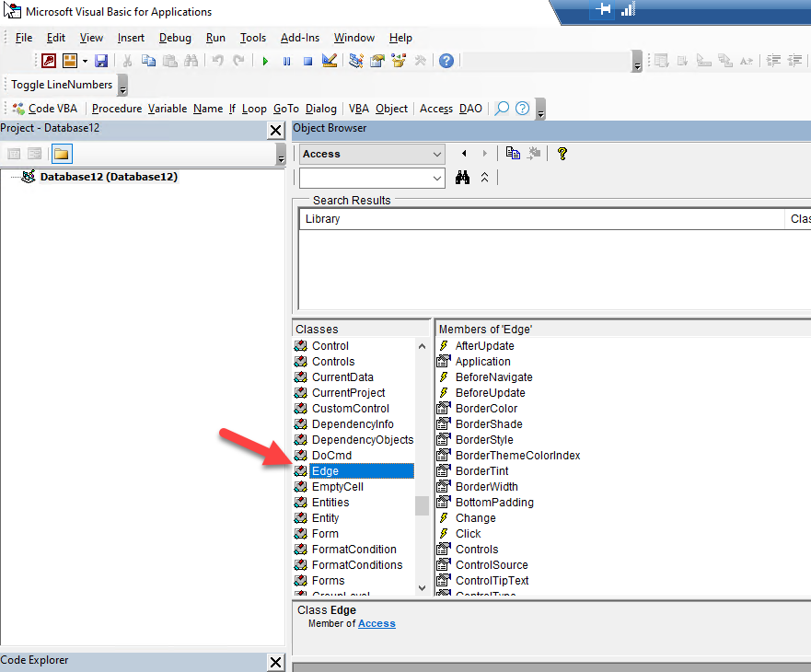Click the View Object icon in Project pane
This screenshot has height=672, width=811.
coord(34,154)
